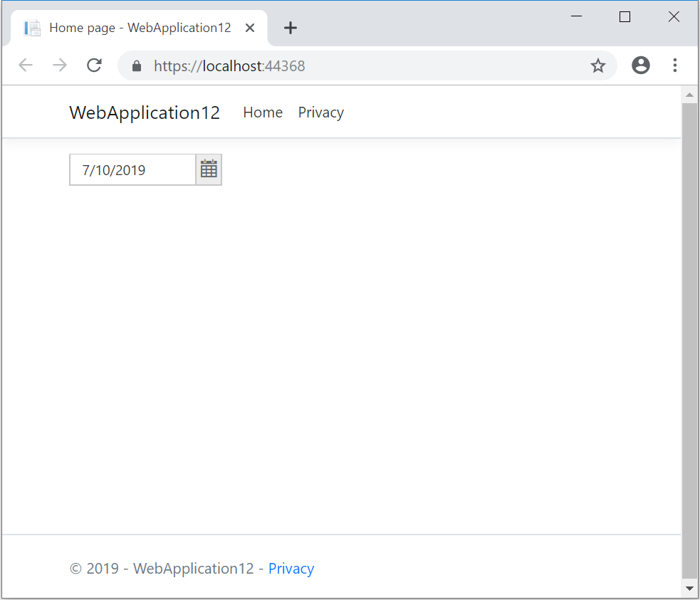Focus the date field showing 7/10/2019
Screen dimensions: 700x600
pos(132,169)
